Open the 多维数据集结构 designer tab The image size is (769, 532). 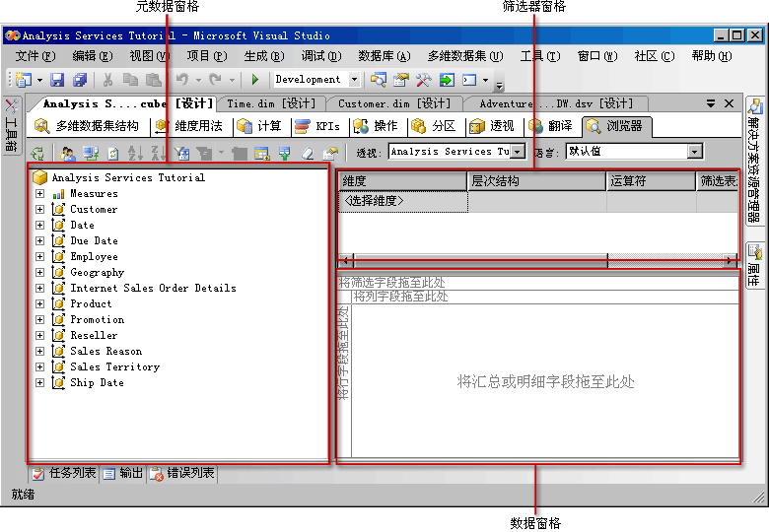87,126
